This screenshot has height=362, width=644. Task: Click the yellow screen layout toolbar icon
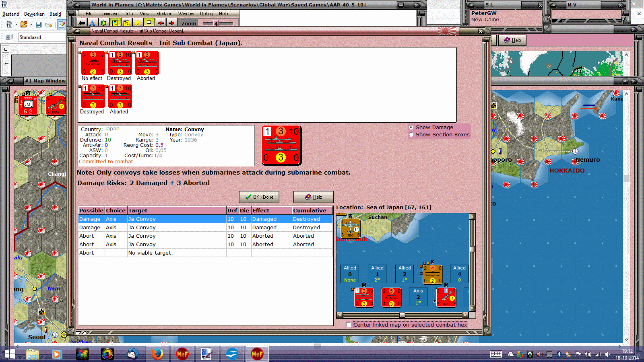115,23
